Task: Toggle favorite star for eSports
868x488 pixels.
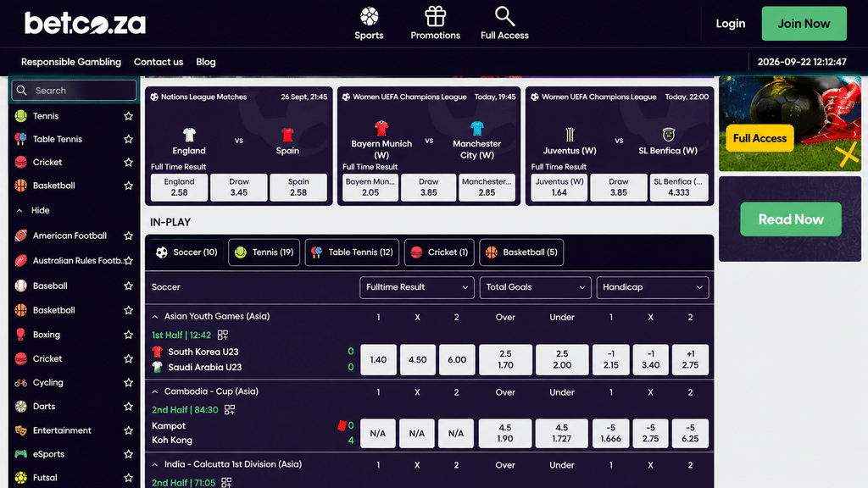Action: 129,454
